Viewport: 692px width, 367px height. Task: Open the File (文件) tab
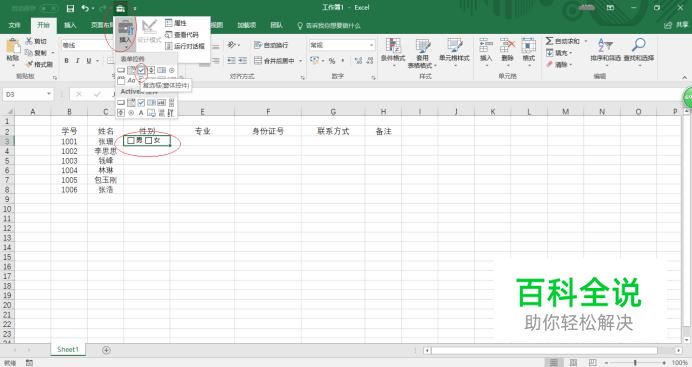click(x=15, y=25)
